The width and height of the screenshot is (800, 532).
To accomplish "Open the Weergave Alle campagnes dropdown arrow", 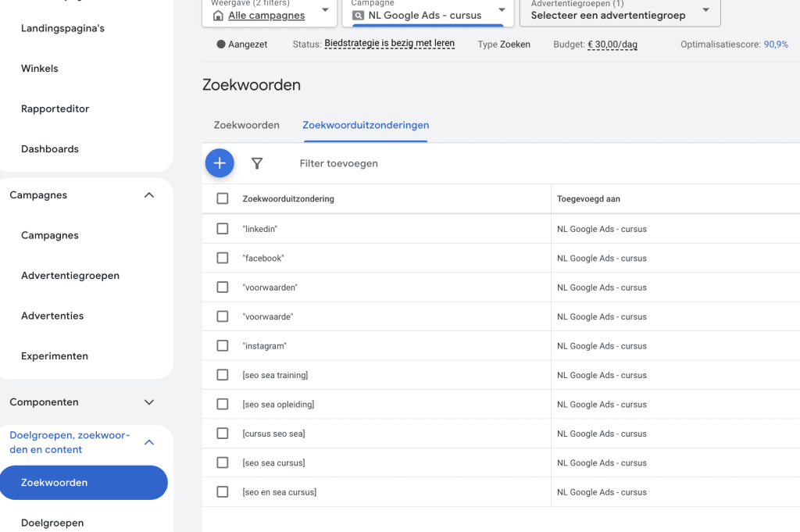I will (325, 10).
